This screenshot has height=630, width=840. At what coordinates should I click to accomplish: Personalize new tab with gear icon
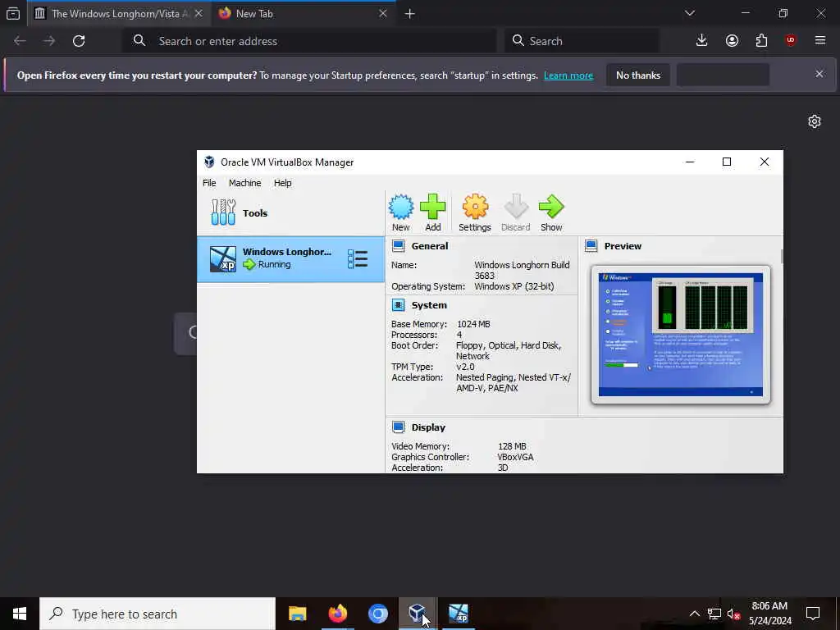click(815, 121)
